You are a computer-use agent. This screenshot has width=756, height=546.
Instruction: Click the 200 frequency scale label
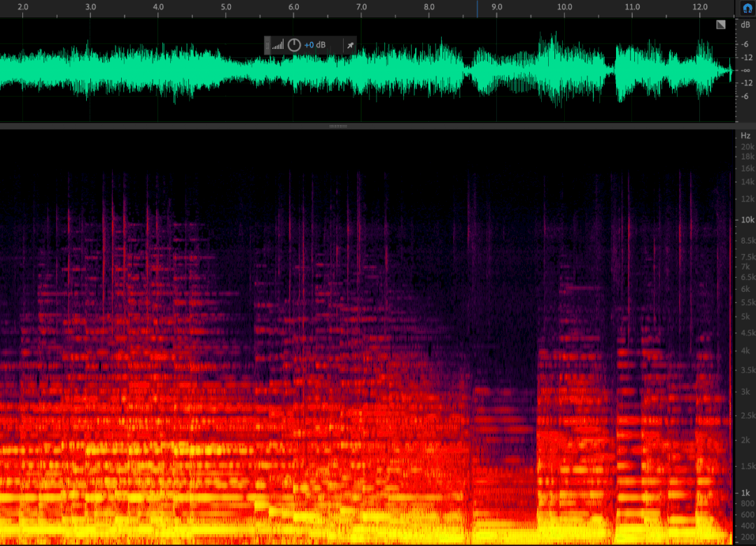[748, 537]
